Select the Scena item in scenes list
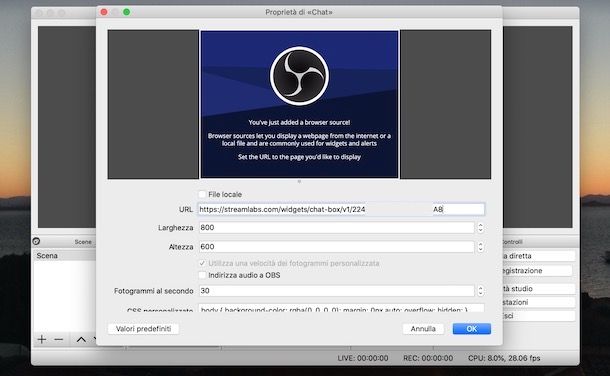 coord(65,255)
